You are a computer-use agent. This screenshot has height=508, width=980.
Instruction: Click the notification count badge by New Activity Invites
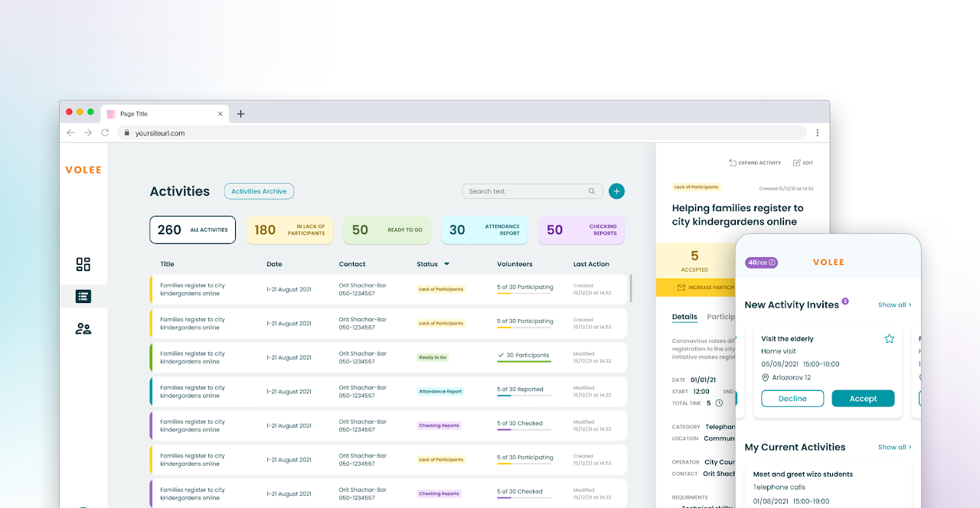845,301
